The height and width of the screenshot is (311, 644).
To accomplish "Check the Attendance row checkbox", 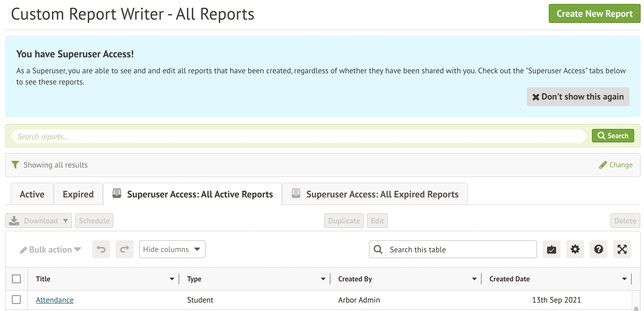I will 16,300.
